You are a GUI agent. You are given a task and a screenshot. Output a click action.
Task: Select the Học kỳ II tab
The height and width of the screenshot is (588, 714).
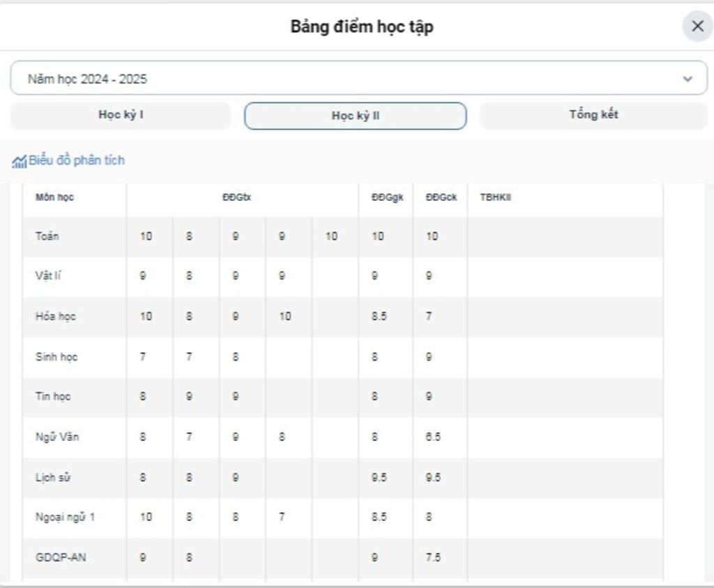355,116
